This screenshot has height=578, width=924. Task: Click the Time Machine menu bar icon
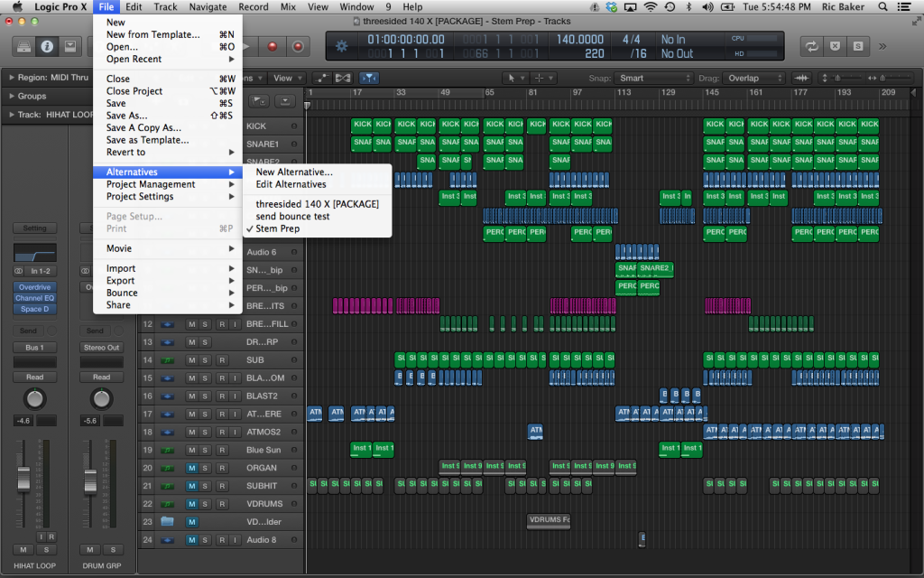670,7
